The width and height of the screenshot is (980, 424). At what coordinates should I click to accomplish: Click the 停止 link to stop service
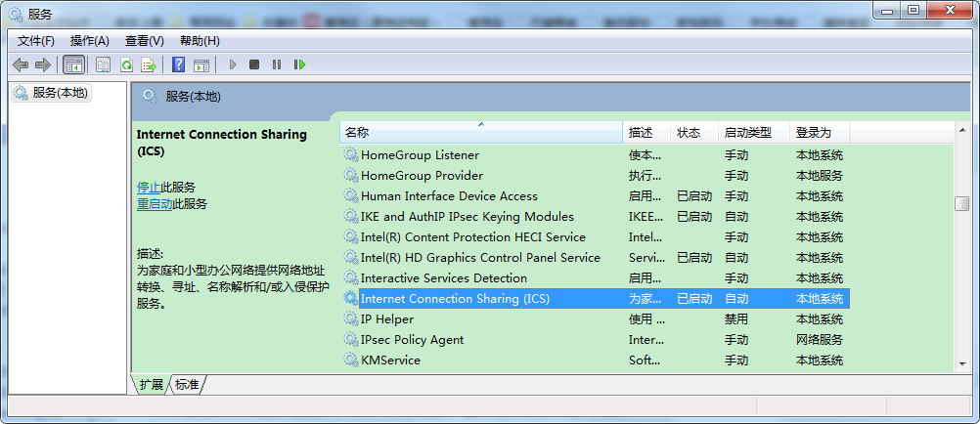(x=149, y=188)
